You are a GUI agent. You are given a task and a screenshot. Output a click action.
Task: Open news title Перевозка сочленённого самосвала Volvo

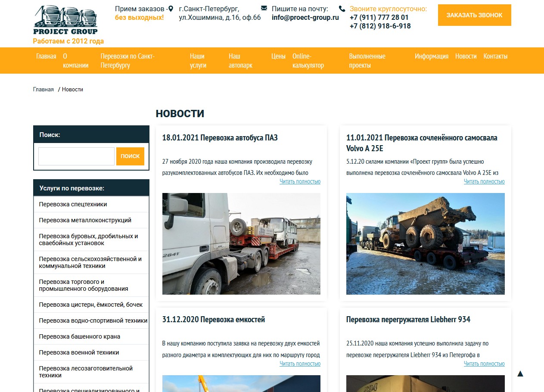(x=422, y=143)
